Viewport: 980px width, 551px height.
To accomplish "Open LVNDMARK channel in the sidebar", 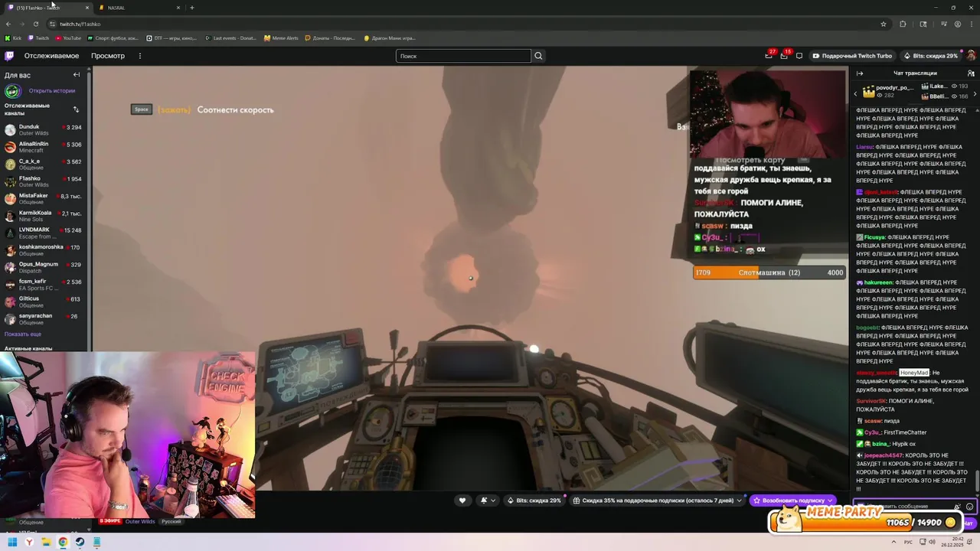I will coord(44,233).
